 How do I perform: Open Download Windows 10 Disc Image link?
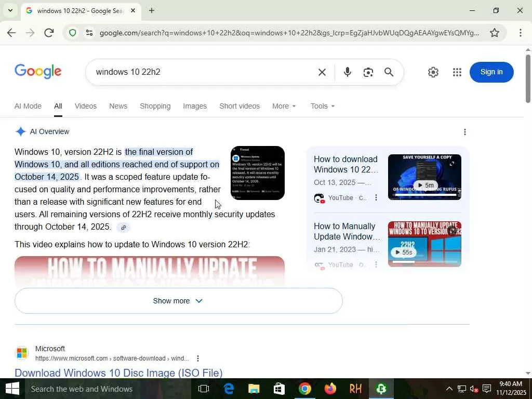[118, 373]
